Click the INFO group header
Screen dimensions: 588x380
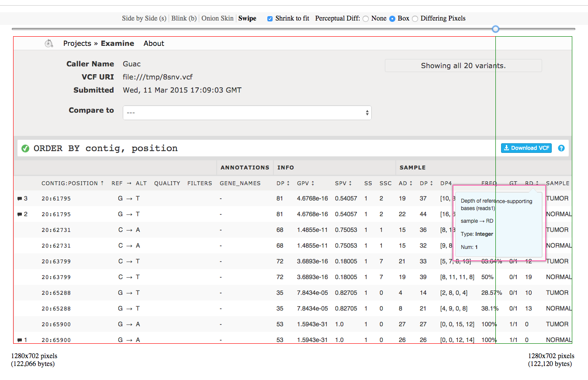point(285,167)
